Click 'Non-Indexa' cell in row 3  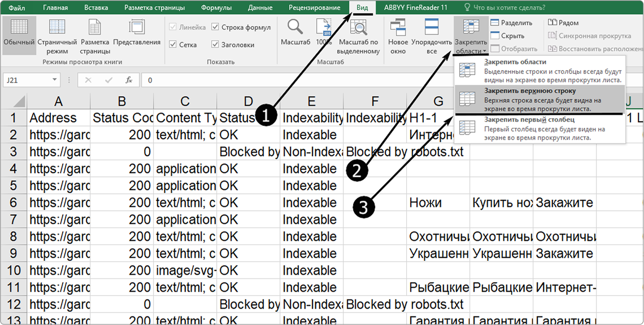312,152
